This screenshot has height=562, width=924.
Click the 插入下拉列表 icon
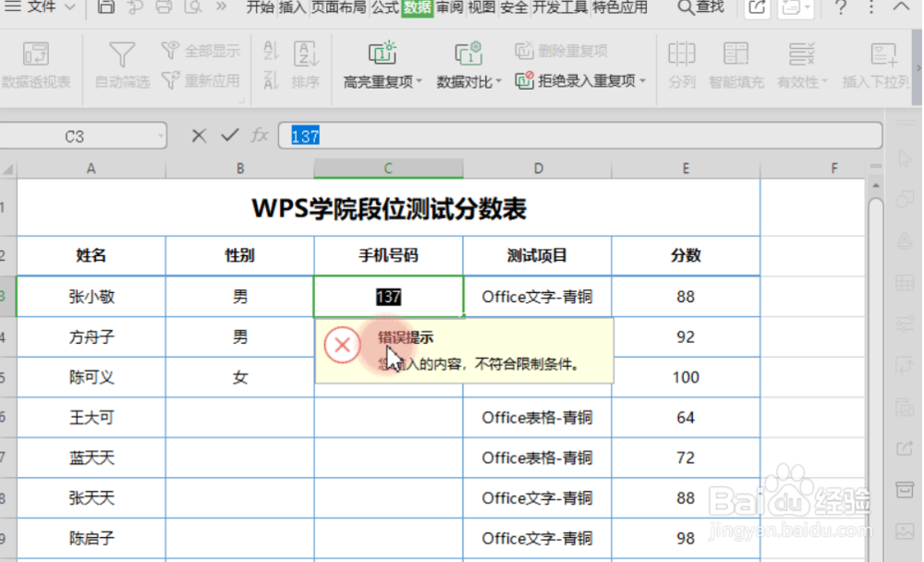[883, 55]
